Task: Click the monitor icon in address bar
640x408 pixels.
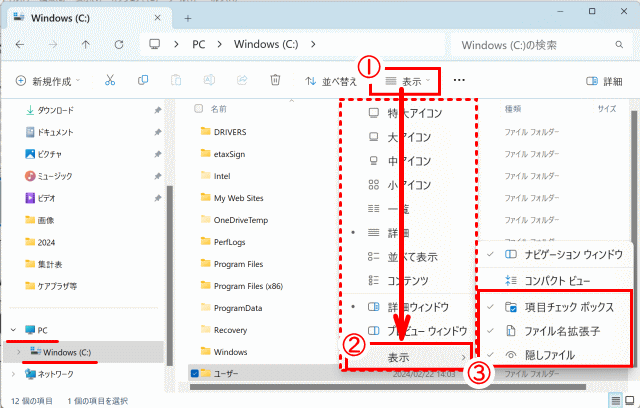Action: (154, 44)
